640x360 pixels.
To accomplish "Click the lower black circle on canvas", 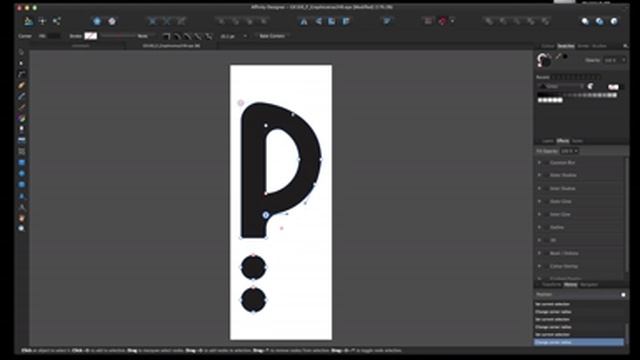I will 253,300.
